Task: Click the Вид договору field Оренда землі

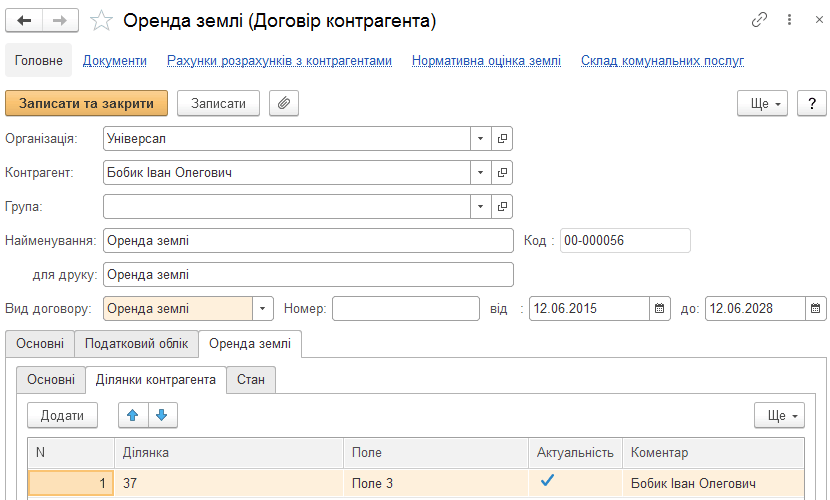Action: 178,308
